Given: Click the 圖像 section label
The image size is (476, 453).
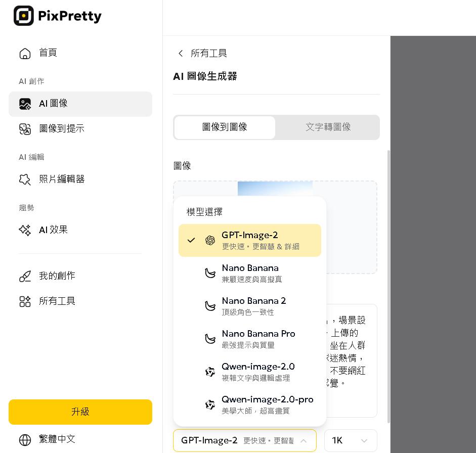Looking at the screenshot, I should point(182,166).
